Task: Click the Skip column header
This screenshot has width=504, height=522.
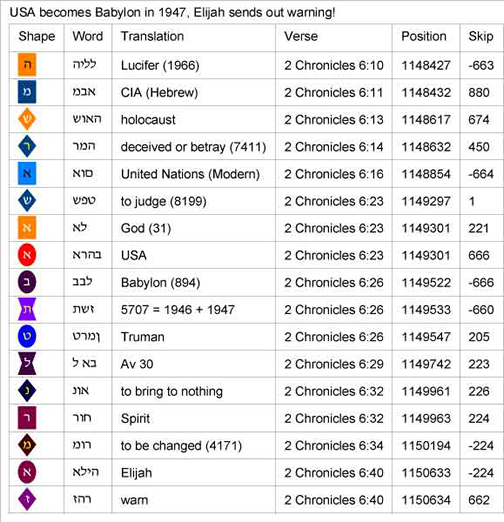Action: coord(481,36)
